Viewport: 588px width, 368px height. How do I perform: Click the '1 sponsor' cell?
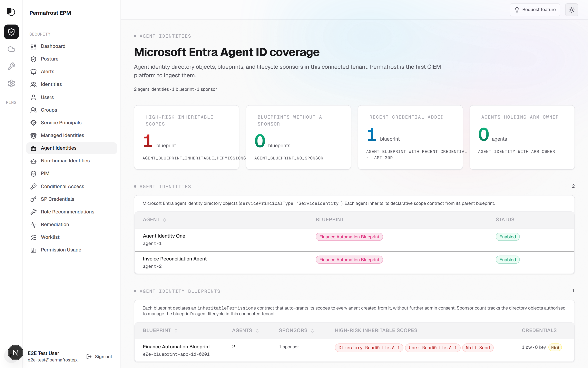(289, 347)
